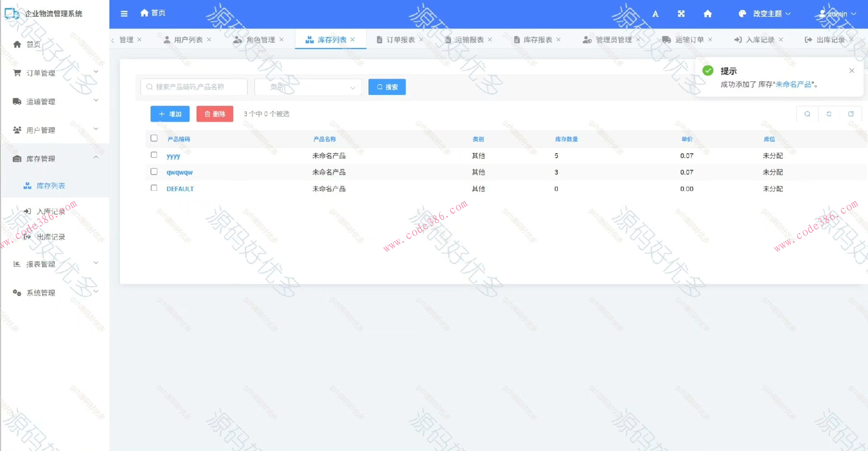Click the 搜索 search button
Viewport: 868px width, 451px height.
click(387, 87)
